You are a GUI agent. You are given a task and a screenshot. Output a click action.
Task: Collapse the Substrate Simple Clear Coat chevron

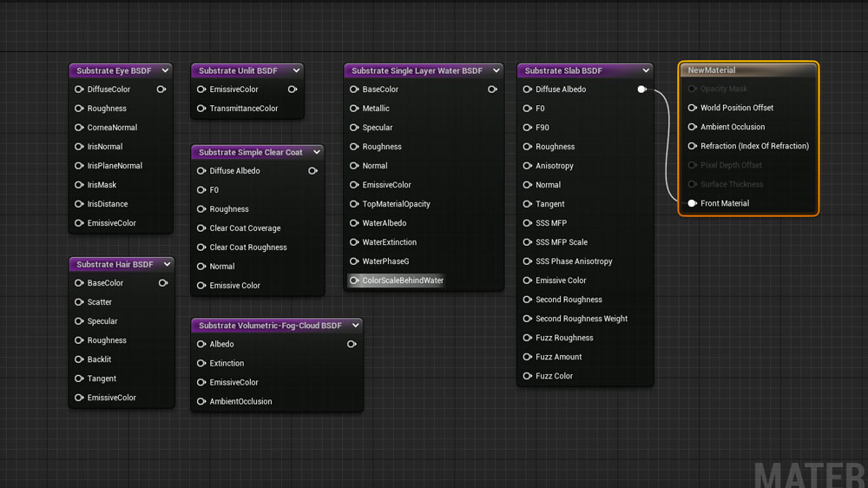(317, 152)
